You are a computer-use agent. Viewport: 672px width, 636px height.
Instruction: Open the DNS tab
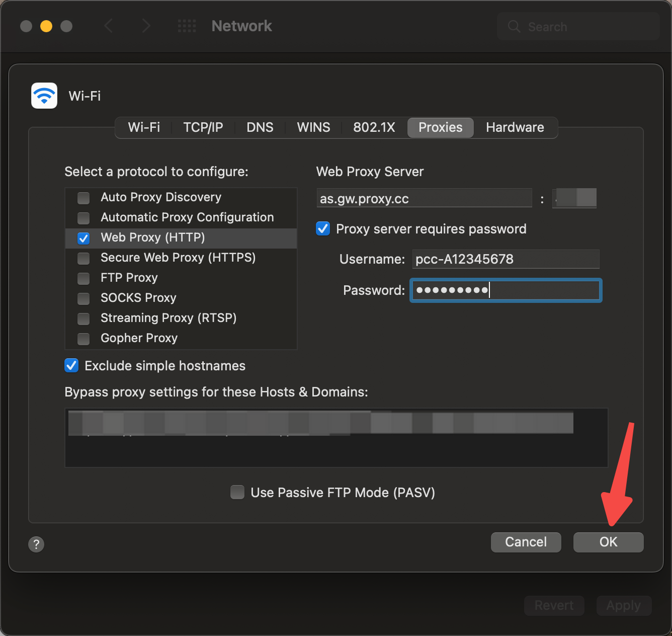(x=260, y=127)
